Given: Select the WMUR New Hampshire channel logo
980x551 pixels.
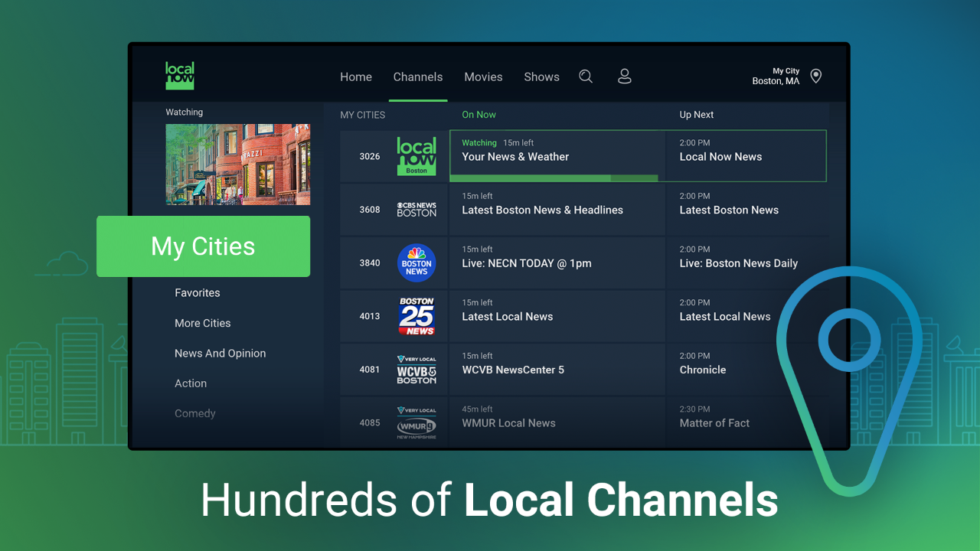Looking at the screenshot, I should pyautogui.click(x=416, y=423).
